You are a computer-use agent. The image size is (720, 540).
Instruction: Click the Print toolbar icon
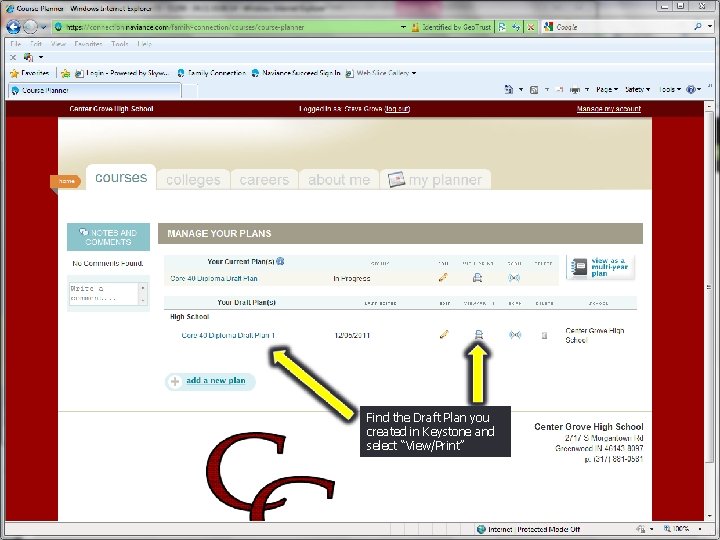(x=574, y=90)
